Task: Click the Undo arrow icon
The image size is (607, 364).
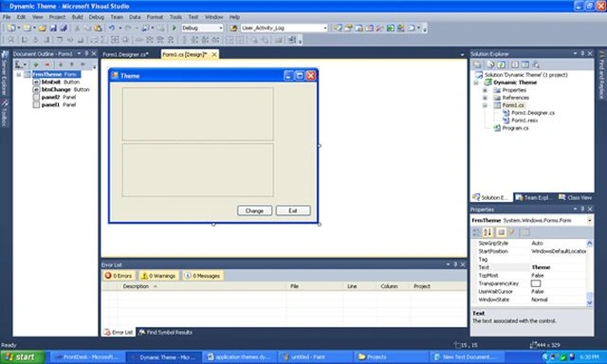Action: [x=112, y=27]
